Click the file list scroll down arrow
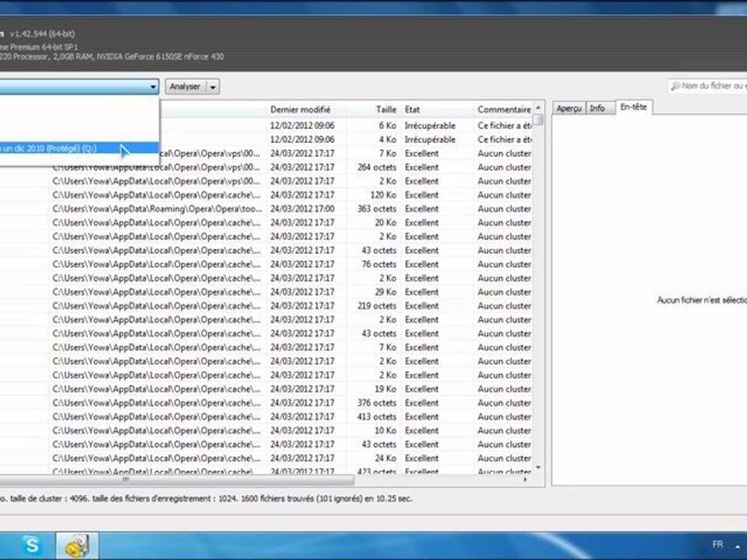This screenshot has width=747, height=560. tap(538, 467)
